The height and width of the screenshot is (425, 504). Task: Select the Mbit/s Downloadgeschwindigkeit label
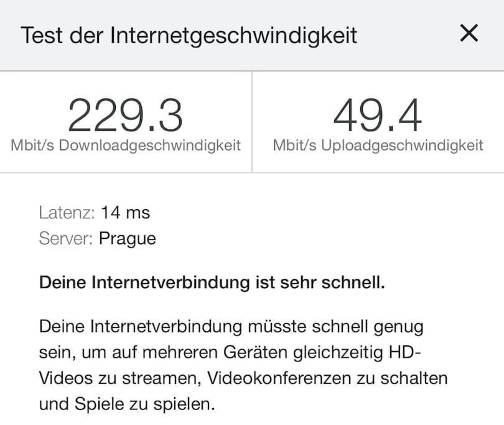(126, 146)
